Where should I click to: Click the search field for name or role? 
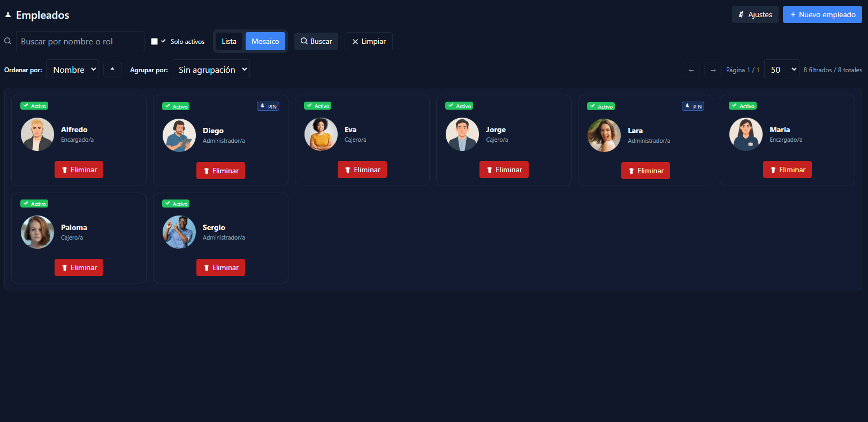pyautogui.click(x=80, y=41)
